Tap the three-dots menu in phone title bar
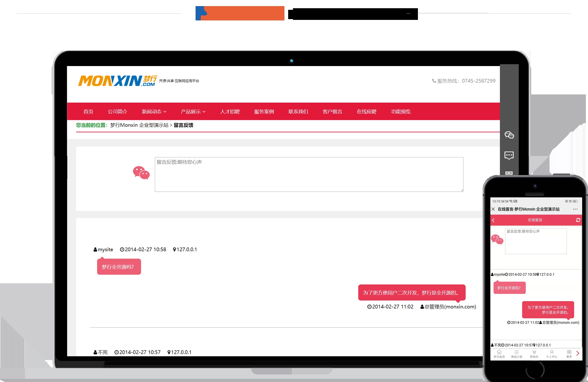 [x=575, y=209]
